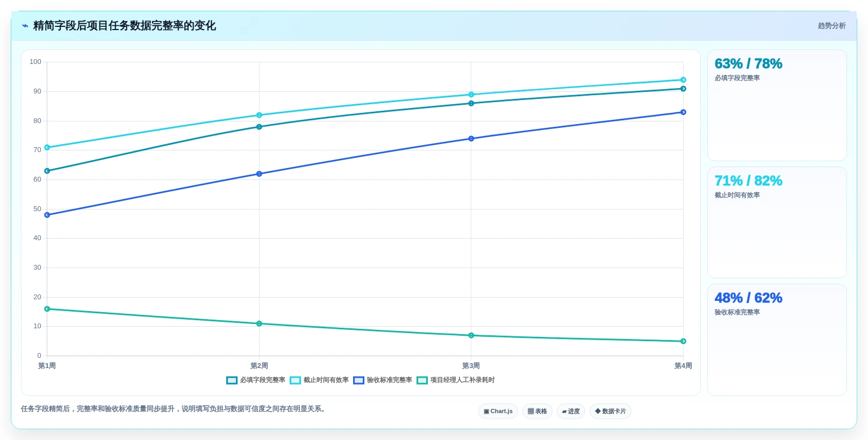This screenshot has width=868, height=440.
Task: Click 截止时间有效率 data point at 第2周
Action: (259, 115)
